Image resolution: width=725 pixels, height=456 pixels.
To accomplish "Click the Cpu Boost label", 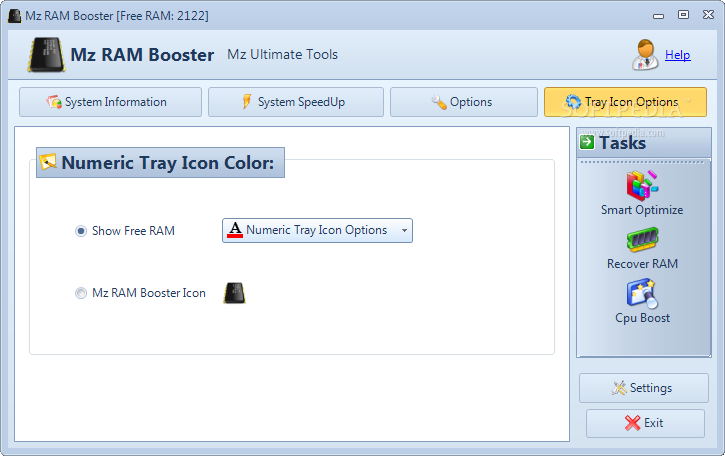I will [x=642, y=318].
